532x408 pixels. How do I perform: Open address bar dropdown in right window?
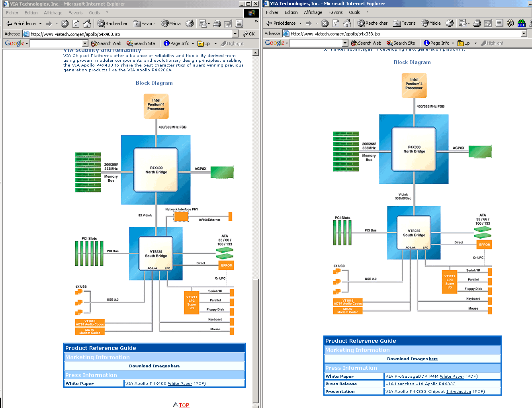(524, 33)
